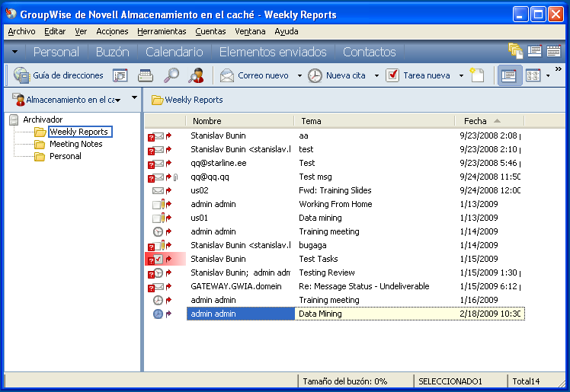Open the Guía de direcciones address book

pos(58,75)
